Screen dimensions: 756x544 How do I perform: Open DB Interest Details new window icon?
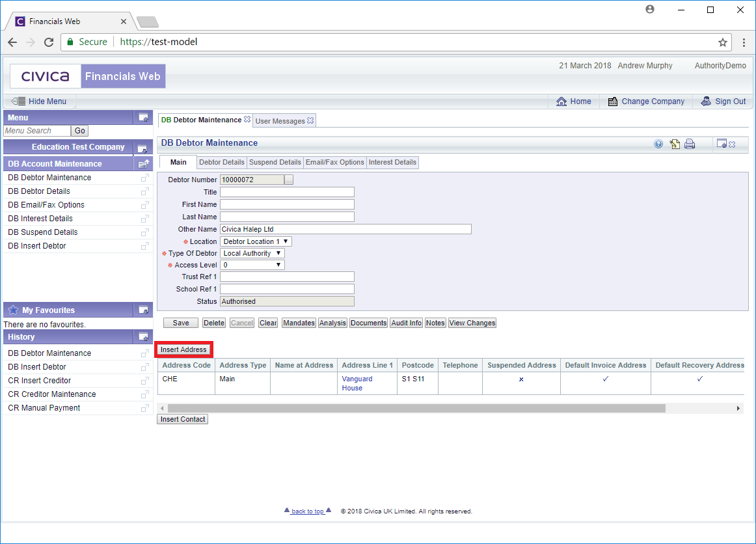coord(144,219)
